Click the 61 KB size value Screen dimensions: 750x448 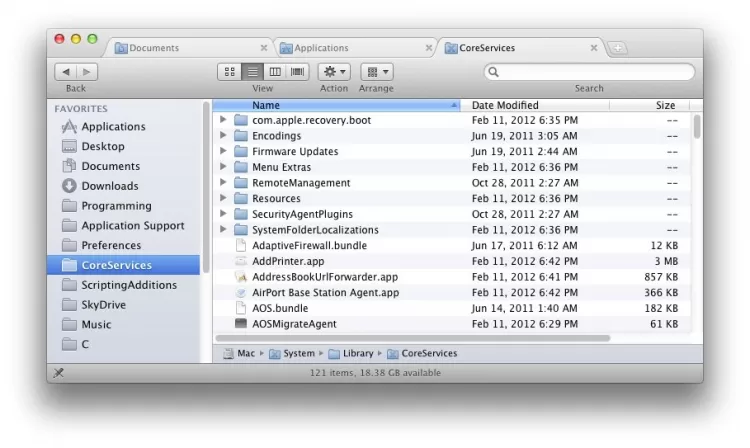pyautogui.click(x=664, y=324)
